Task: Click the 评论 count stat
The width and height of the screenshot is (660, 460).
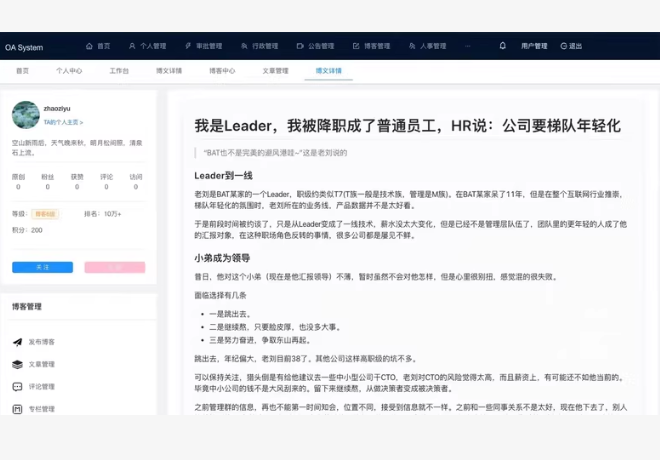Action: [x=106, y=181]
